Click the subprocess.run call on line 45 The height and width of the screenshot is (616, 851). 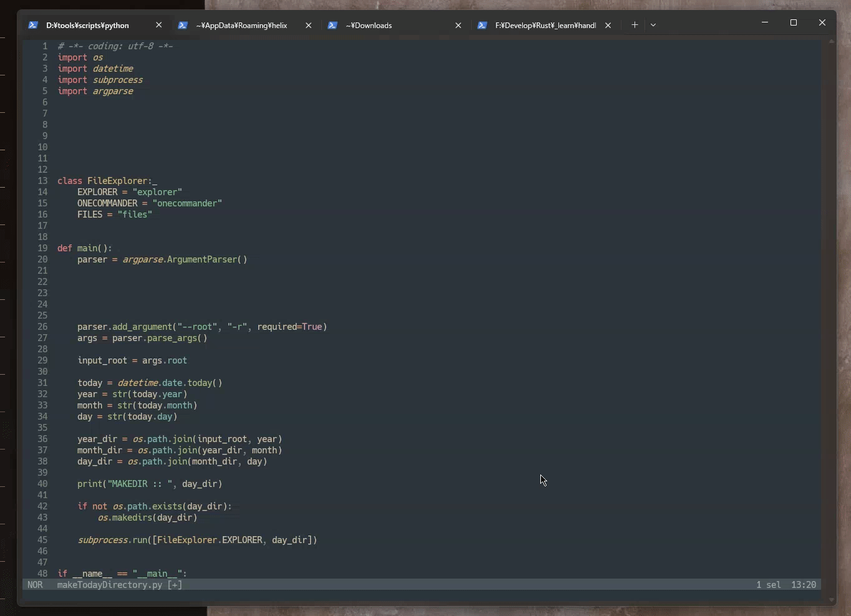(x=197, y=541)
